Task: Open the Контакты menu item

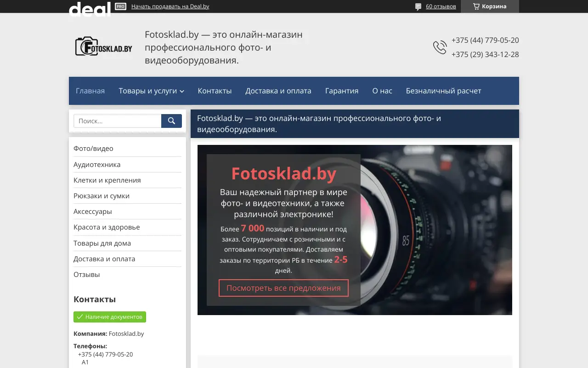Action: [x=215, y=91]
